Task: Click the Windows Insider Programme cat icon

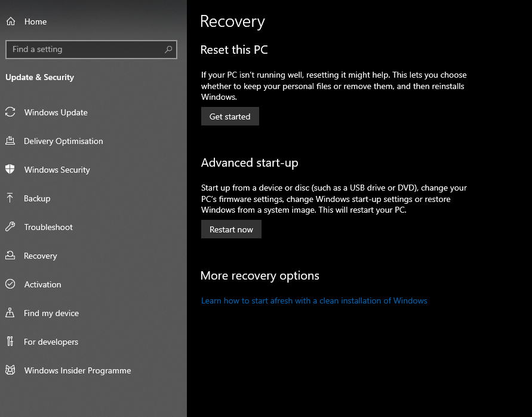Action: coord(10,370)
